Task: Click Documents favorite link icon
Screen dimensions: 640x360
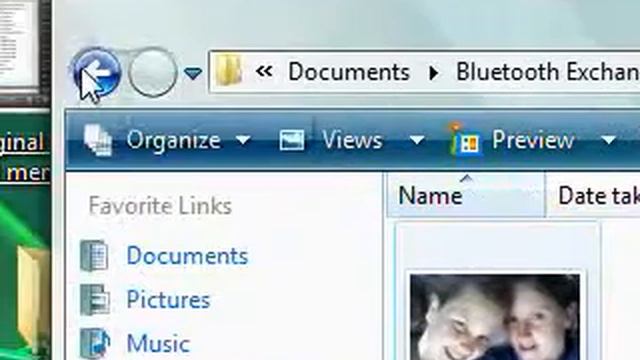Action: [94, 256]
